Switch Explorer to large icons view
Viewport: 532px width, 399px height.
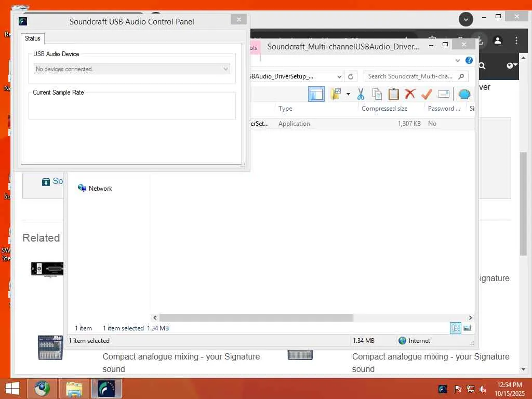pos(467,328)
